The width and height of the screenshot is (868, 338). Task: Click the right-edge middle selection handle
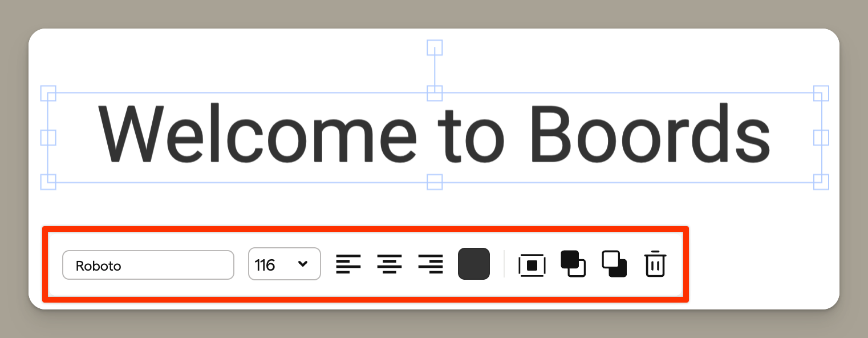[821, 138]
